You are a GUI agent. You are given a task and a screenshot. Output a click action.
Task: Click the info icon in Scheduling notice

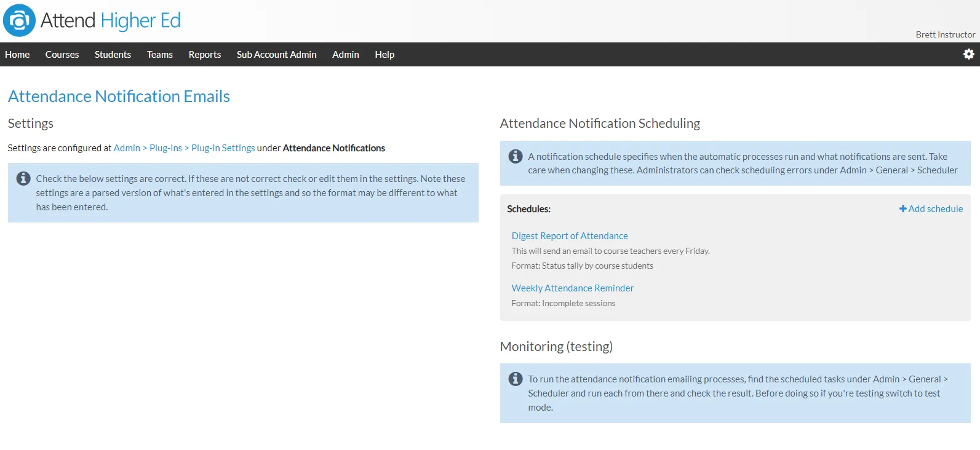(516, 156)
